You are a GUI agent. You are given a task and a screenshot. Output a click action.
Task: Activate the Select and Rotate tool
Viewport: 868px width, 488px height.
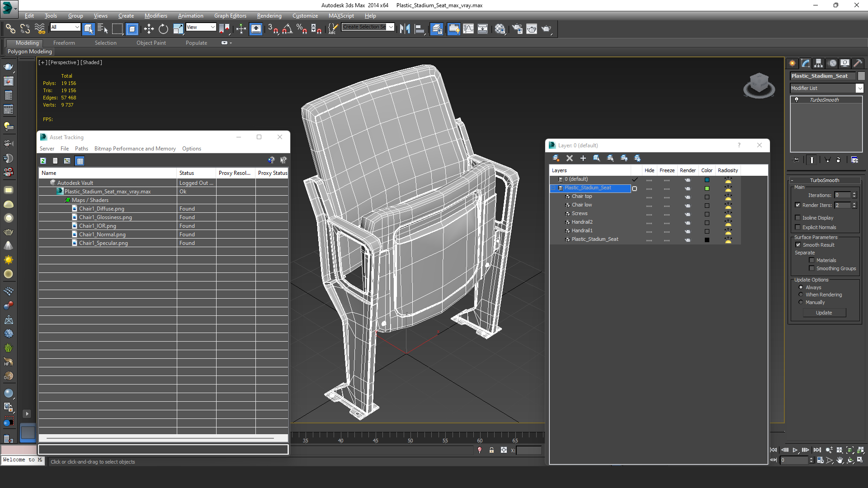click(163, 29)
